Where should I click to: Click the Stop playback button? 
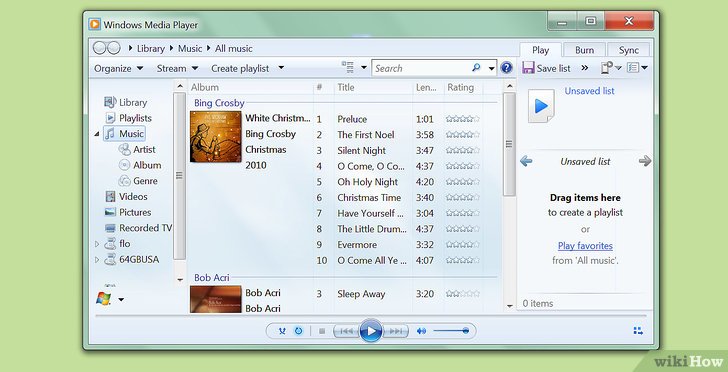click(x=322, y=331)
